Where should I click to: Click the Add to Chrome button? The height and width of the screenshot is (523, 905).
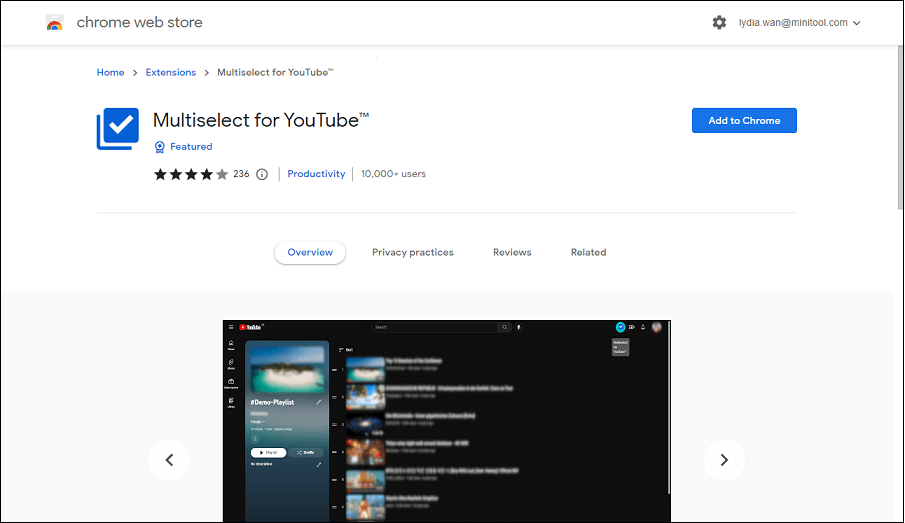pyautogui.click(x=744, y=121)
